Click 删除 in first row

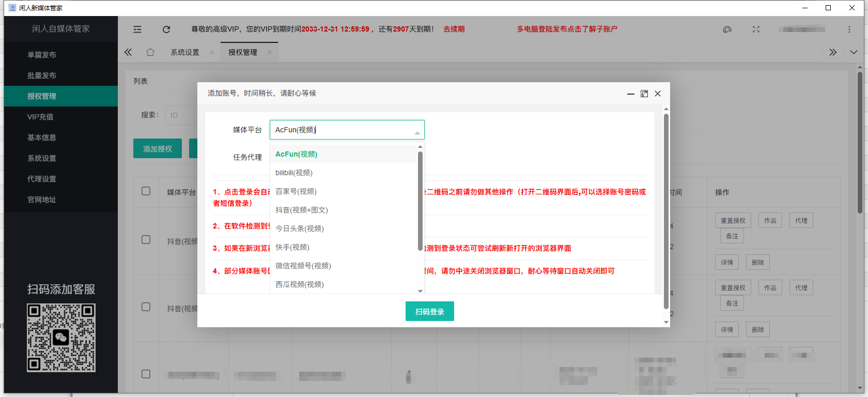[x=758, y=263]
